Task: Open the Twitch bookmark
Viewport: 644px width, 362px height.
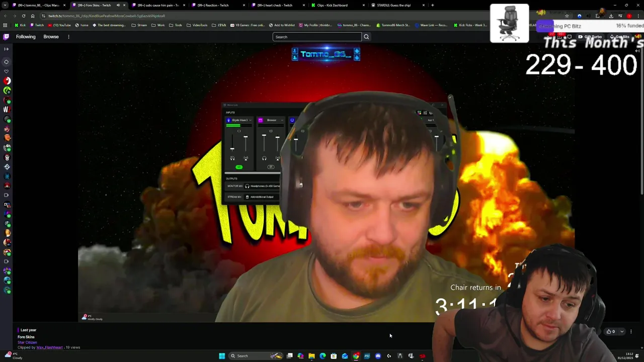Action: [x=37, y=25]
